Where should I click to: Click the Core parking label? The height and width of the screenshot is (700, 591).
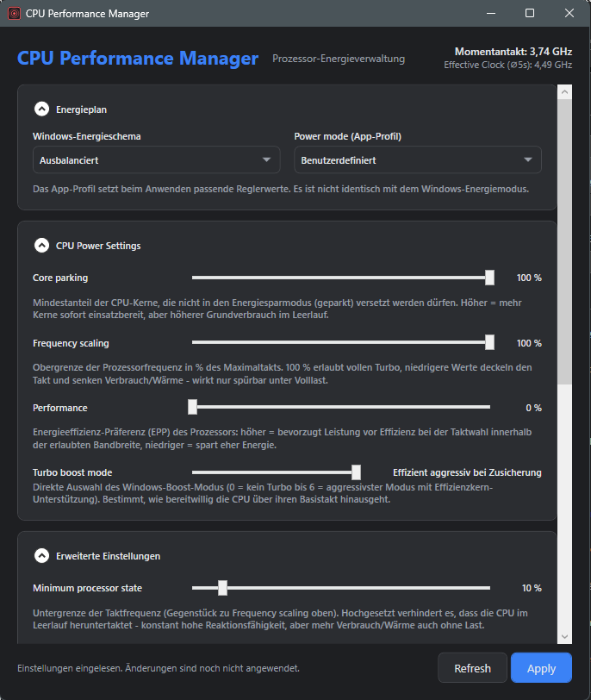(60, 278)
